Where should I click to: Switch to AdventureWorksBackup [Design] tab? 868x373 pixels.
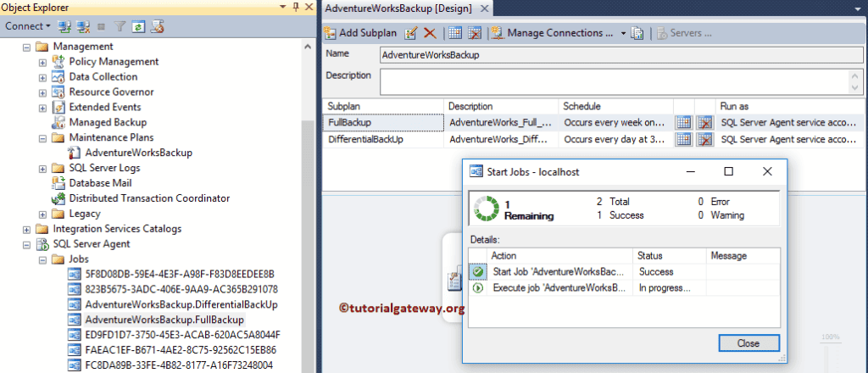coord(398,8)
